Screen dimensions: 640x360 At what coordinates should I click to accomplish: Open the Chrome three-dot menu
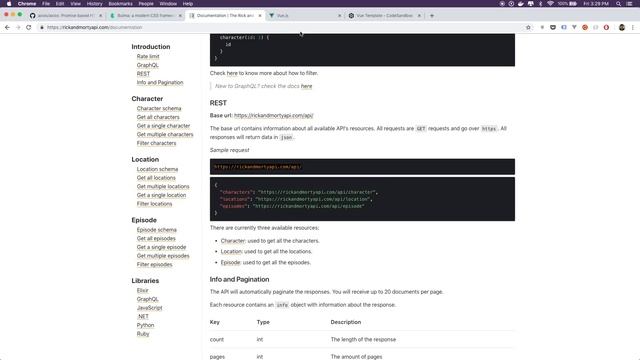(633, 27)
